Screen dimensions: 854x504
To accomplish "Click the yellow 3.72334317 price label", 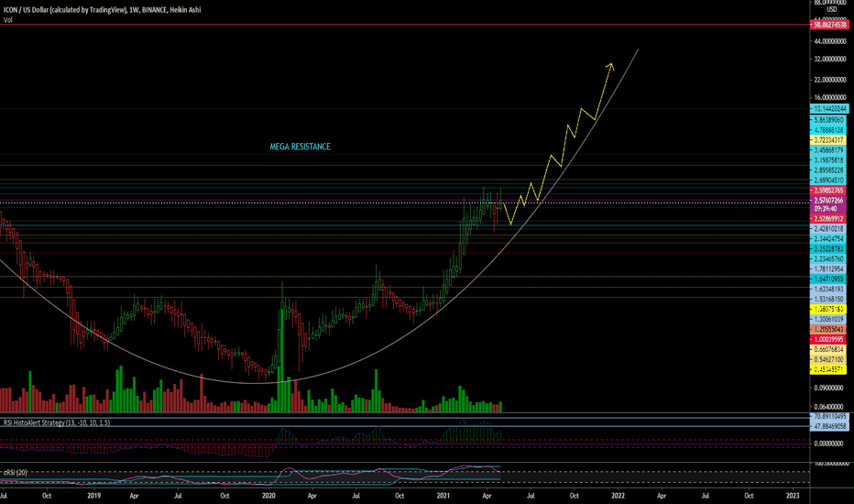I will (x=829, y=140).
